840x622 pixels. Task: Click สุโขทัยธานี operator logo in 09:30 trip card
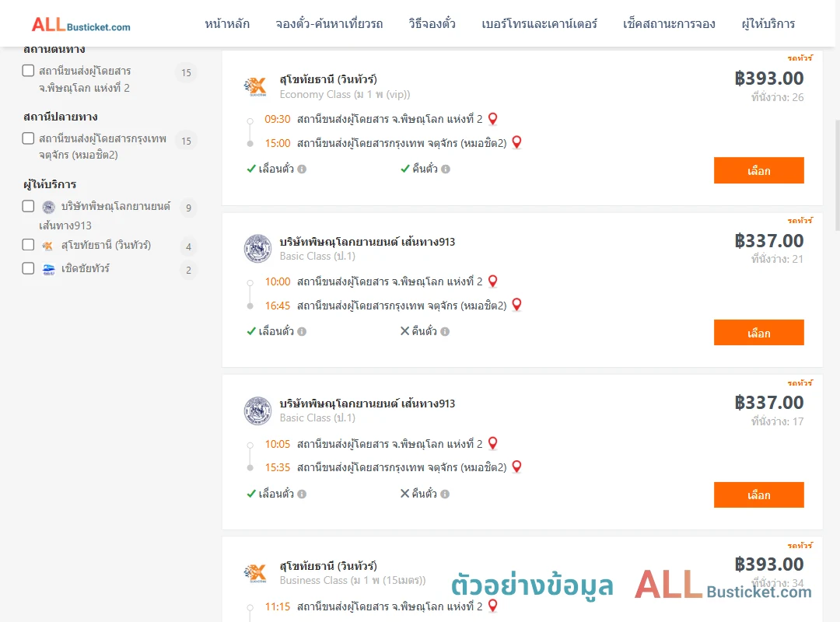pyautogui.click(x=256, y=86)
